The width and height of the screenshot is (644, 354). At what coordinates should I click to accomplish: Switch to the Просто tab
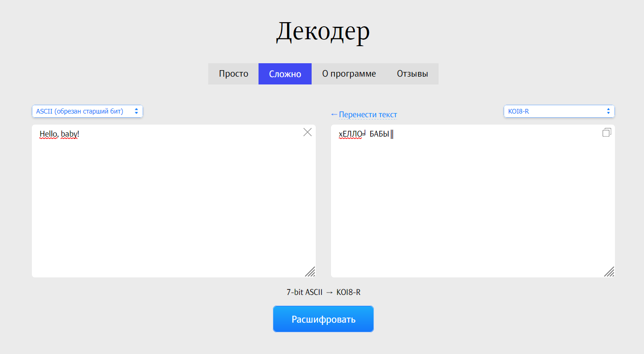[x=233, y=74]
